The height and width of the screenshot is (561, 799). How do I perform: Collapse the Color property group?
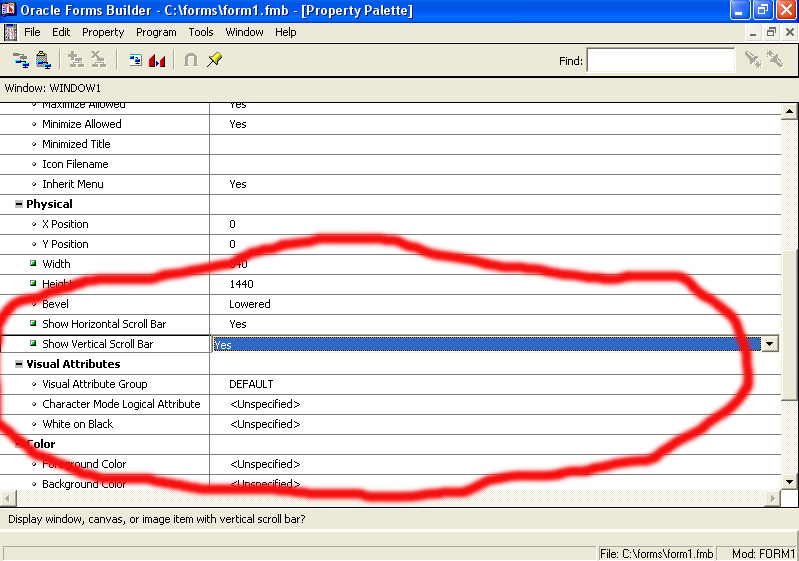(x=19, y=444)
